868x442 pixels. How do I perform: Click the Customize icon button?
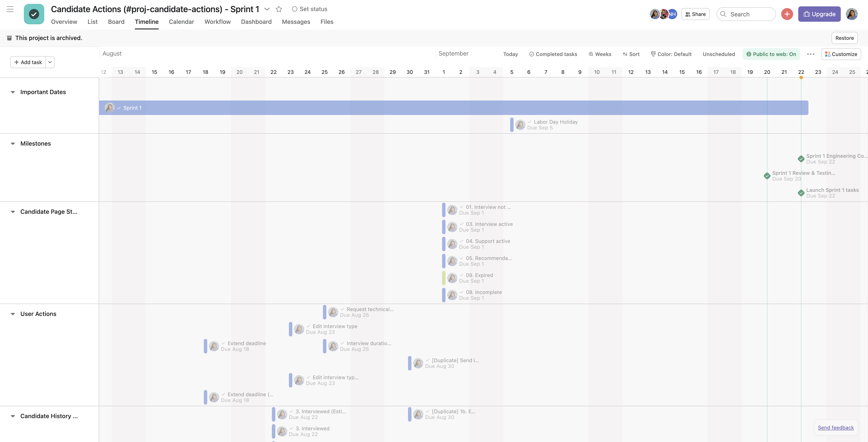click(841, 54)
